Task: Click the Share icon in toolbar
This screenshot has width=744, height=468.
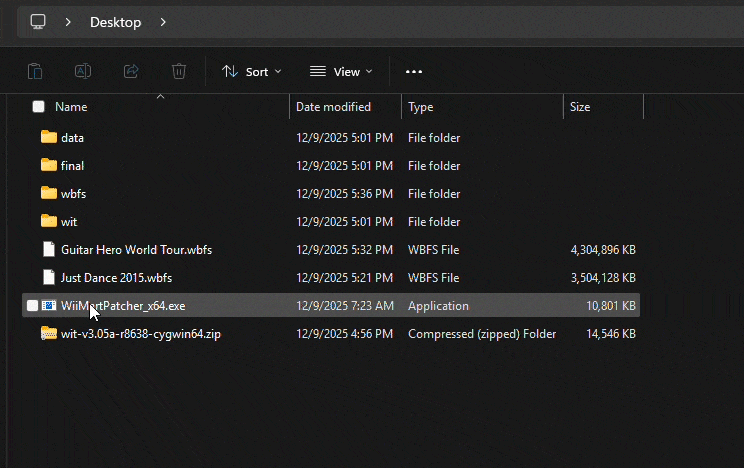Action: pos(131,71)
